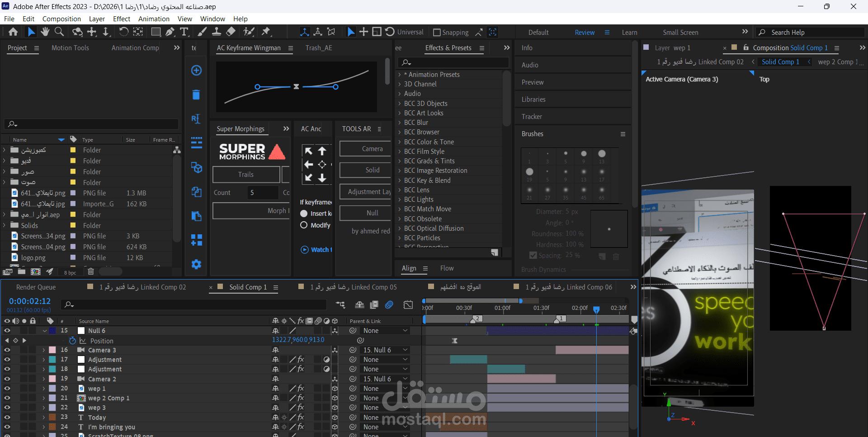Click the center crosshair in AC Anchor grid
Viewport: 868px width, 437px height.
click(322, 165)
